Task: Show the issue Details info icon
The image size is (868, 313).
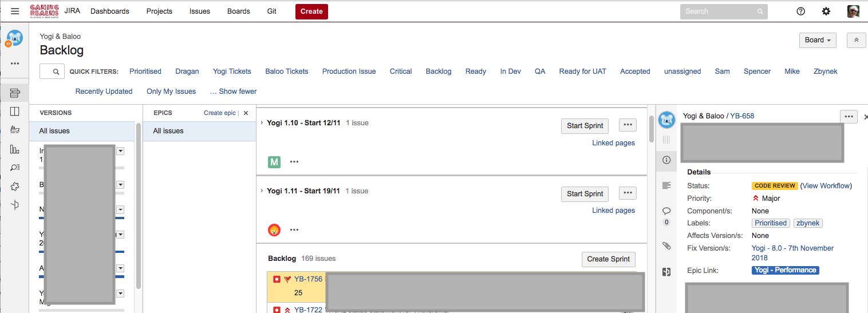Action: click(666, 160)
